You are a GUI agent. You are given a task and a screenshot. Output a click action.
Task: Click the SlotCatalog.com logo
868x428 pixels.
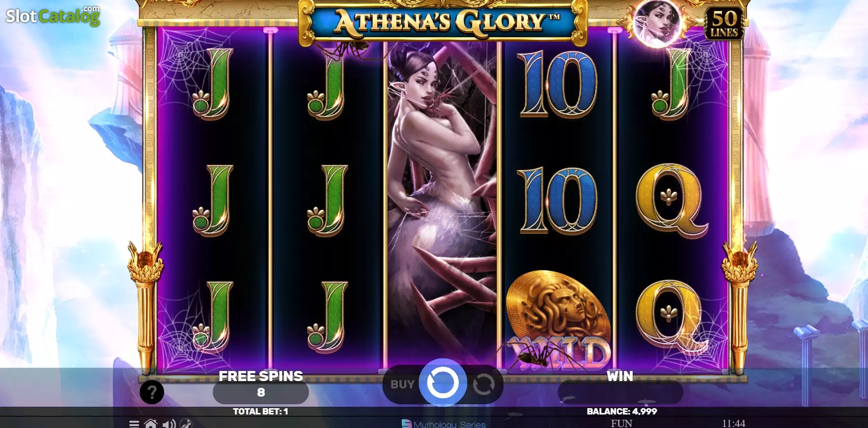tap(53, 16)
